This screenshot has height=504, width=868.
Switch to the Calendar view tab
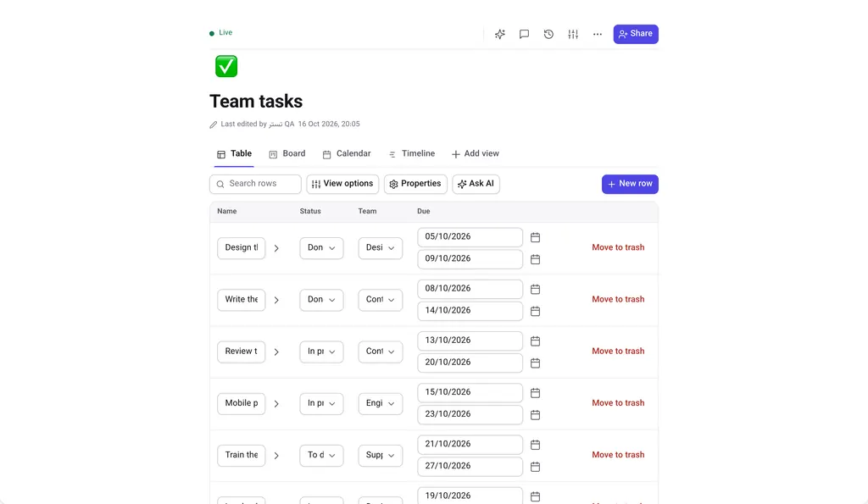(347, 154)
